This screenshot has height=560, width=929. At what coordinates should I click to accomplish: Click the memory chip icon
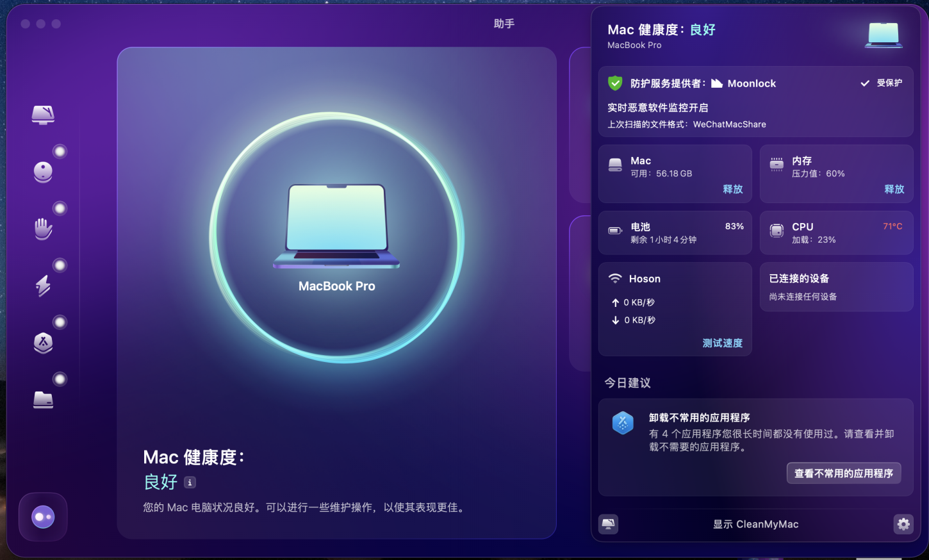click(x=777, y=165)
